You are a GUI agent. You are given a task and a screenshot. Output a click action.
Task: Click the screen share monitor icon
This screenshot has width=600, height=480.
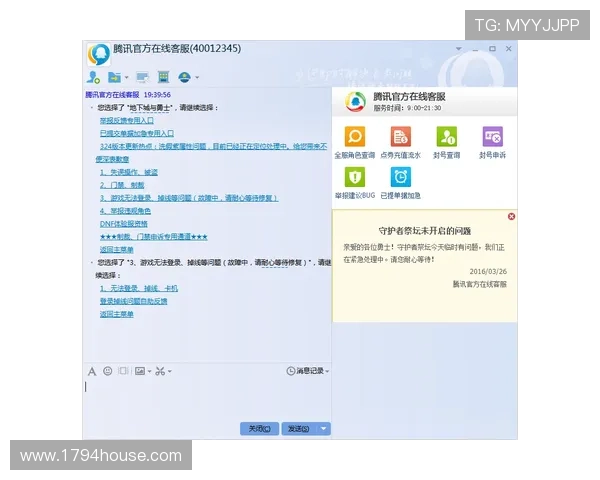click(x=142, y=77)
